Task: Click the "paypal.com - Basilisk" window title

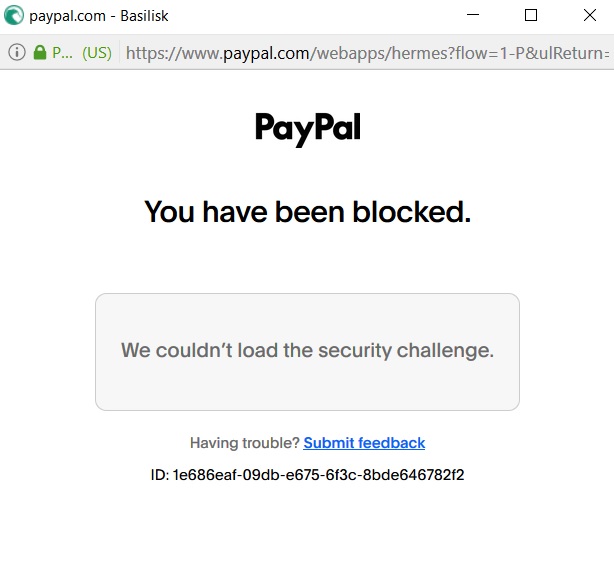Action: [x=99, y=16]
